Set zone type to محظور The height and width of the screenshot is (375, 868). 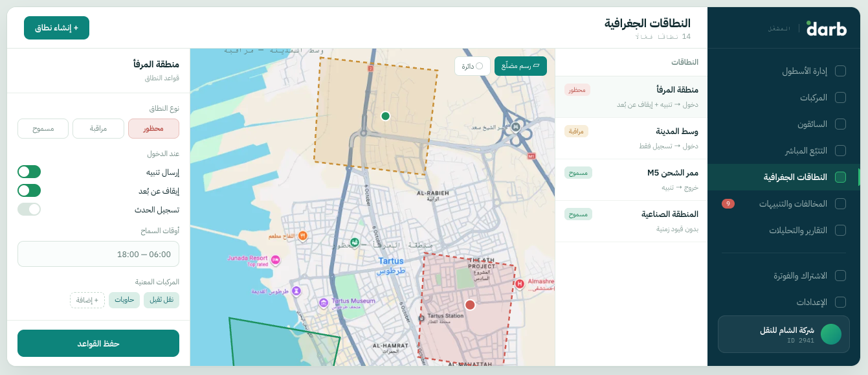click(x=153, y=129)
